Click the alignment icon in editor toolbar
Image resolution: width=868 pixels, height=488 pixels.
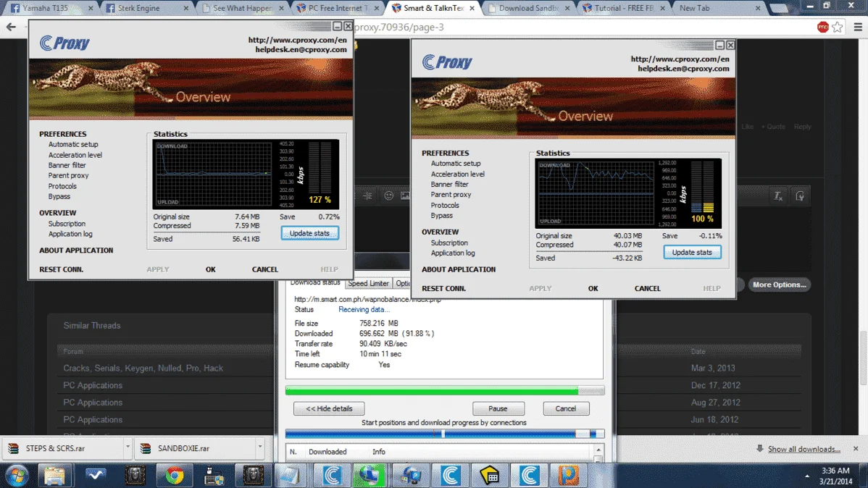367,196
